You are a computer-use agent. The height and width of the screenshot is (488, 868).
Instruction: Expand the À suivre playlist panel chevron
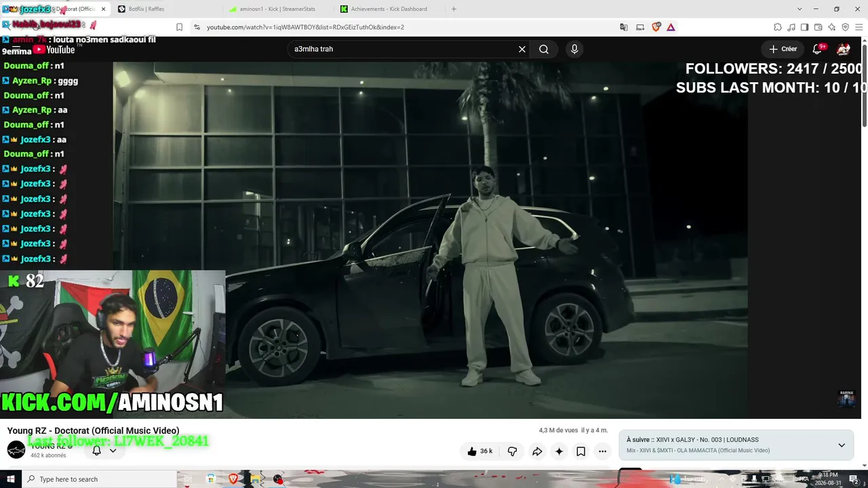[x=842, y=445]
